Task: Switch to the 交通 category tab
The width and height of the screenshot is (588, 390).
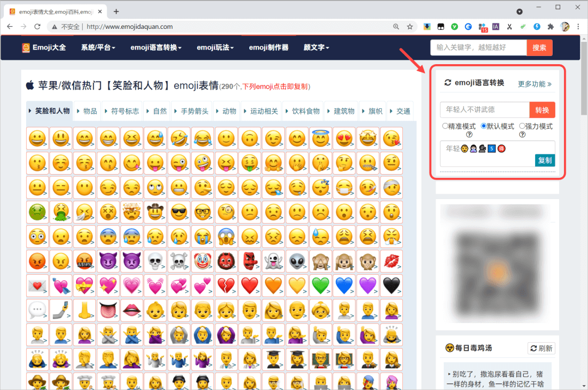Action: [x=400, y=112]
